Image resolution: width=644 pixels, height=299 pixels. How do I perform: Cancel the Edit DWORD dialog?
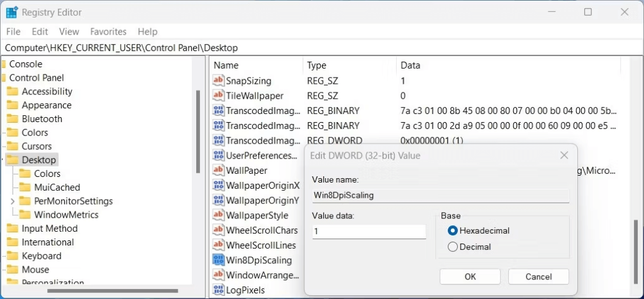[x=538, y=276]
